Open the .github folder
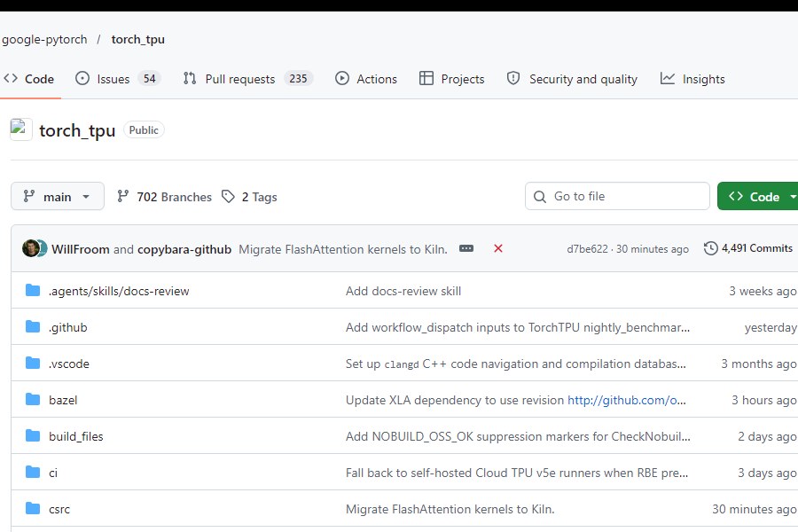 68,327
